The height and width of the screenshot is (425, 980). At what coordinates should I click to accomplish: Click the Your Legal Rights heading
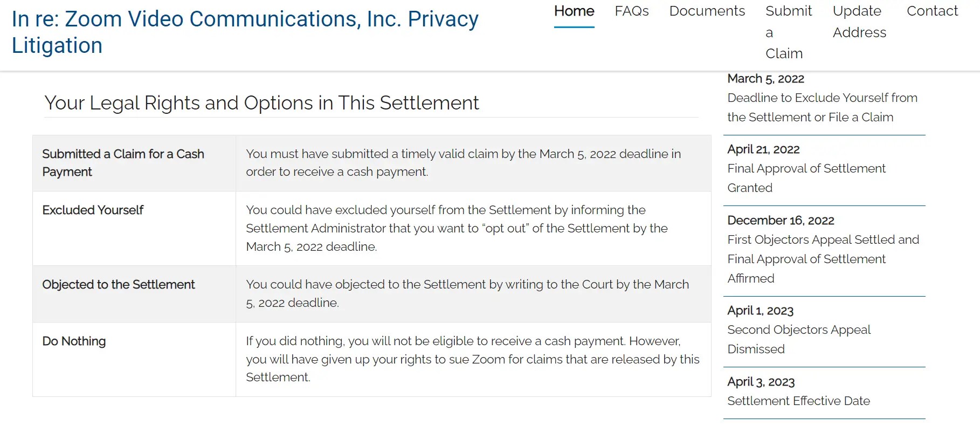[x=262, y=103]
